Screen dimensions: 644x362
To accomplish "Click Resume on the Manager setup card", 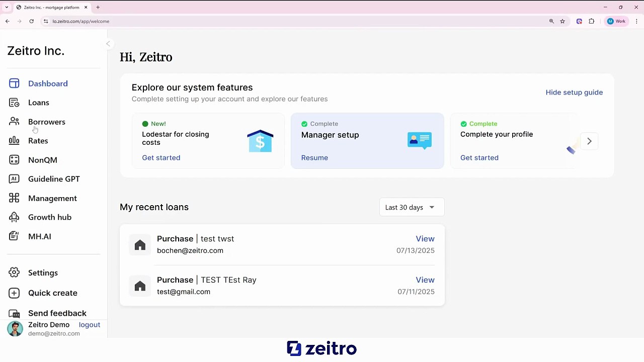I will tap(314, 158).
